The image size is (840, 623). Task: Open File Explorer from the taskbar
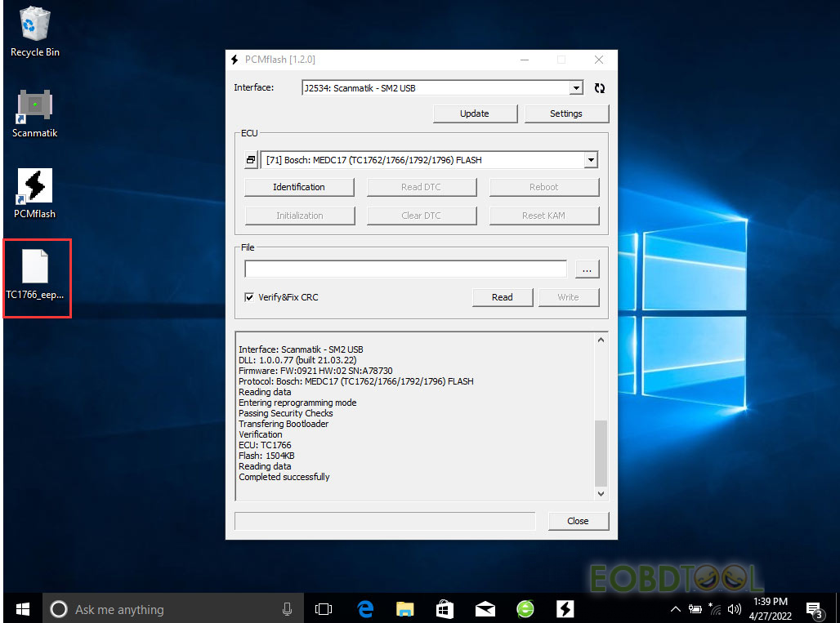coord(404,609)
